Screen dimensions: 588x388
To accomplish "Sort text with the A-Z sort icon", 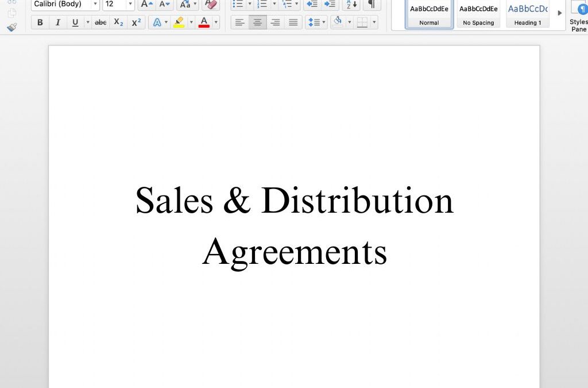I will 351,5.
